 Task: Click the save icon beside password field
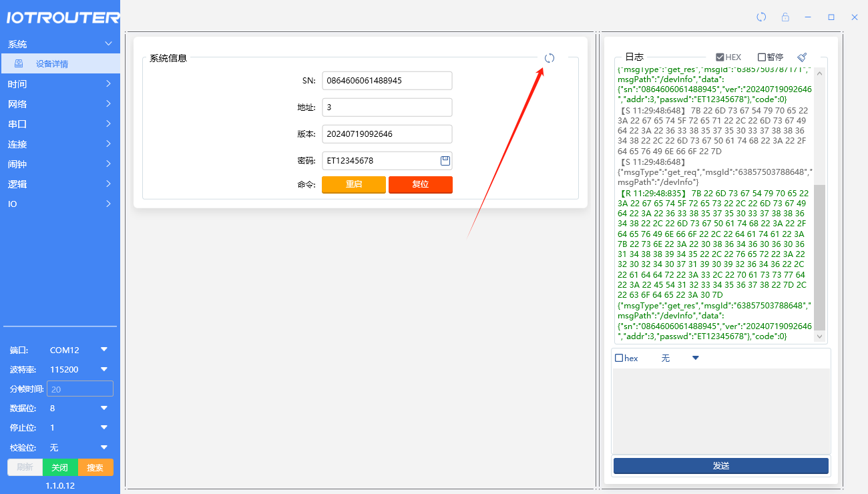pyautogui.click(x=445, y=160)
